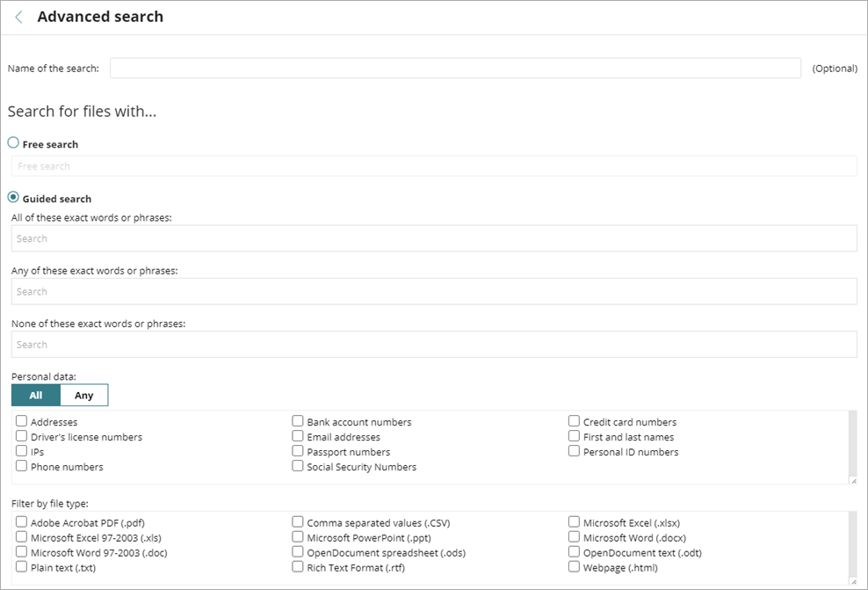Filter by Adobe Acrobat PDF (.pdf)
868x590 pixels.
(x=21, y=522)
